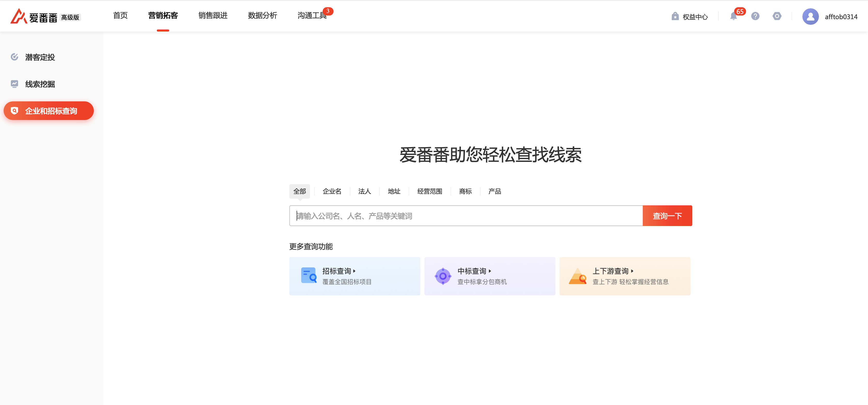Click the 65 notification count badge

(x=740, y=11)
